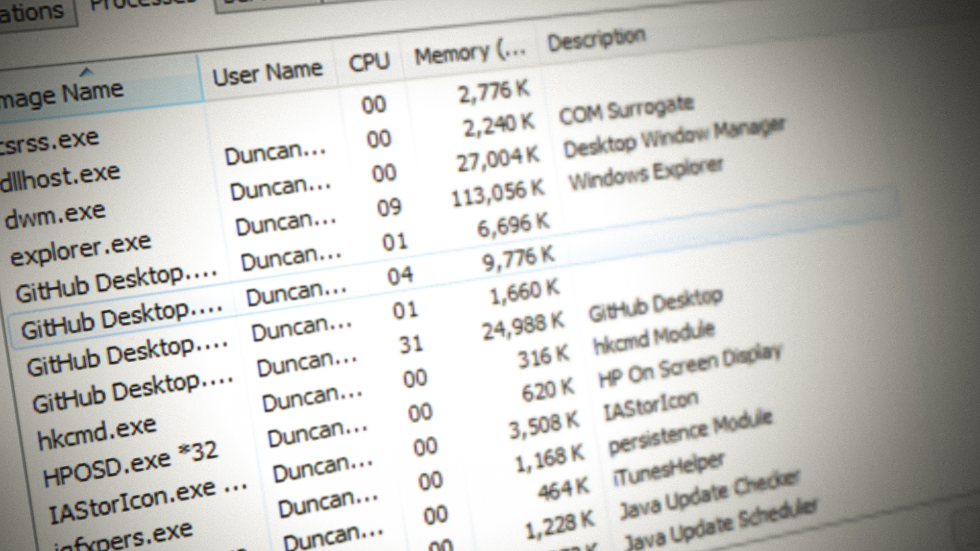Viewport: 980px width, 551px height.
Task: Click the iTunesHelper description entry
Action: (x=669, y=470)
